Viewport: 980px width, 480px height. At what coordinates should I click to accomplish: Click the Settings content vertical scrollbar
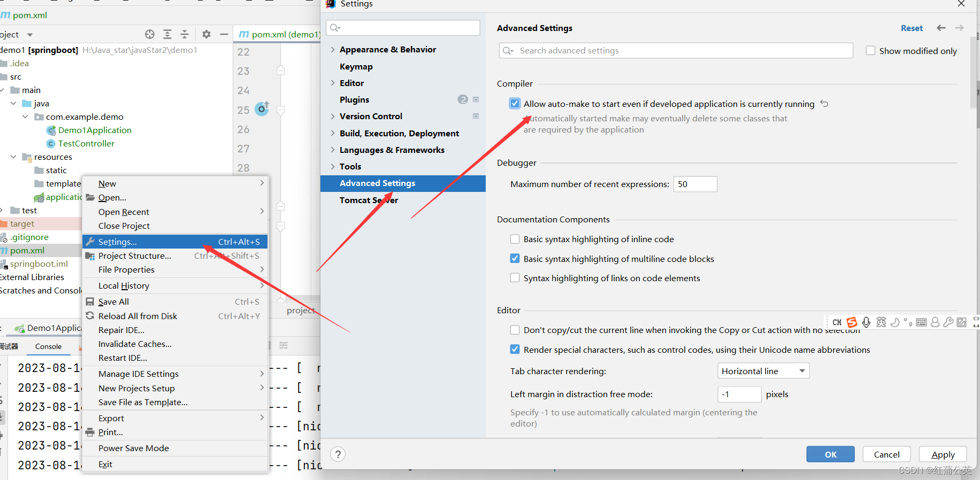point(973,72)
